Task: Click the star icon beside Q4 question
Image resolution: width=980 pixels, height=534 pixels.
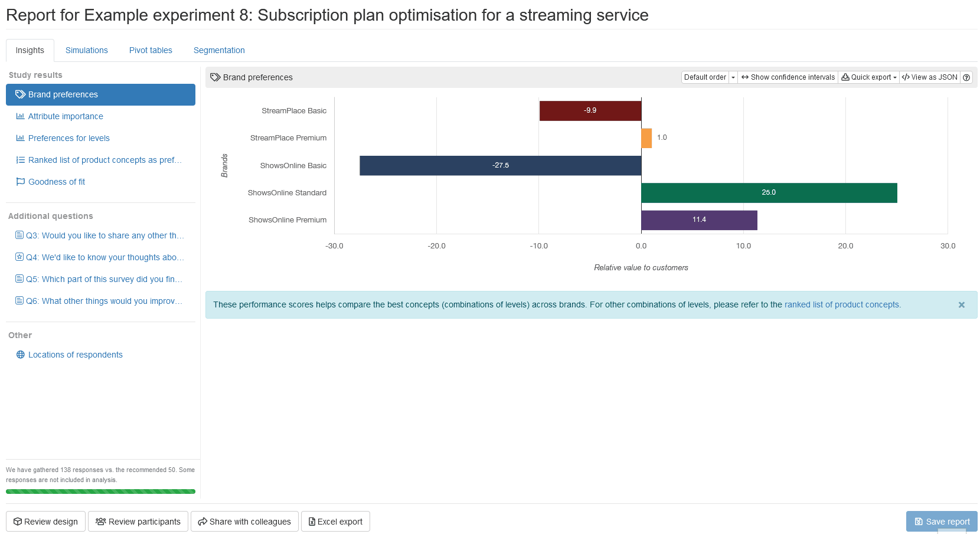Action: pos(19,257)
